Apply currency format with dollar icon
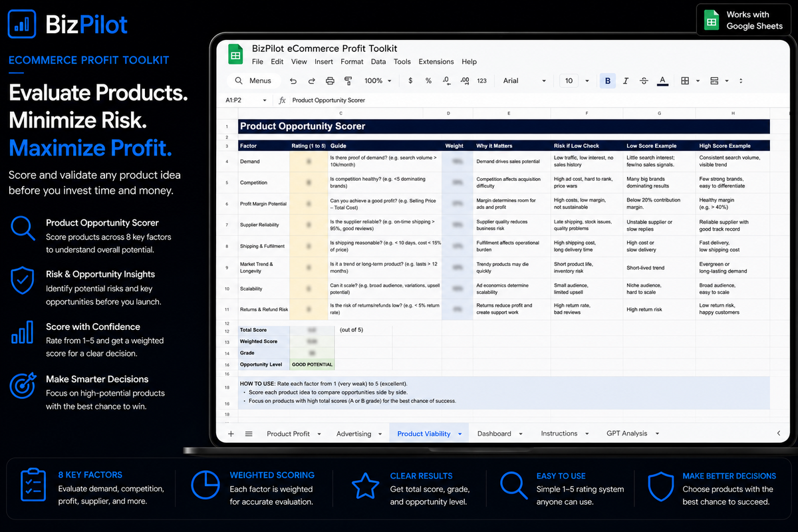The width and height of the screenshot is (798, 532). point(410,81)
